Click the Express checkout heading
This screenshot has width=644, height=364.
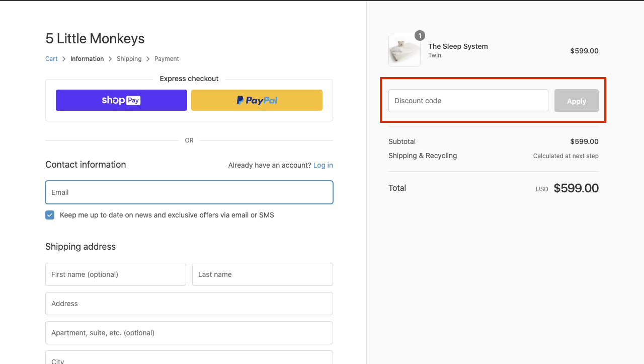[189, 79]
